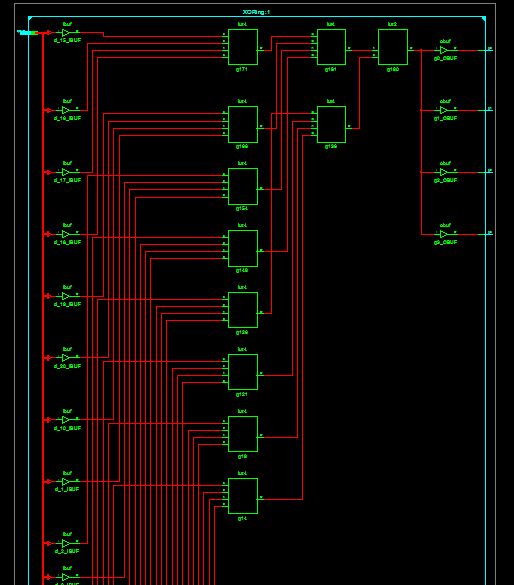514x585 pixels.
Task: Click the g191 instance name
Action: (330, 69)
